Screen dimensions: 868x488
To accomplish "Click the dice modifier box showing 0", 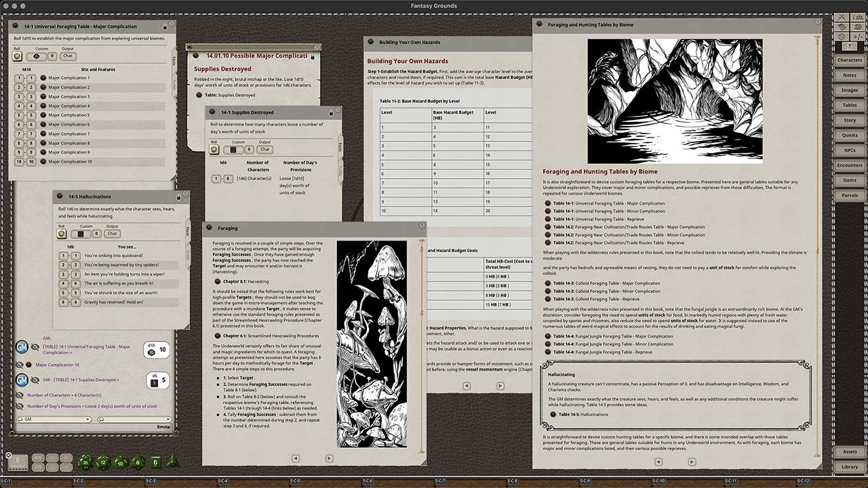I will (x=17, y=461).
